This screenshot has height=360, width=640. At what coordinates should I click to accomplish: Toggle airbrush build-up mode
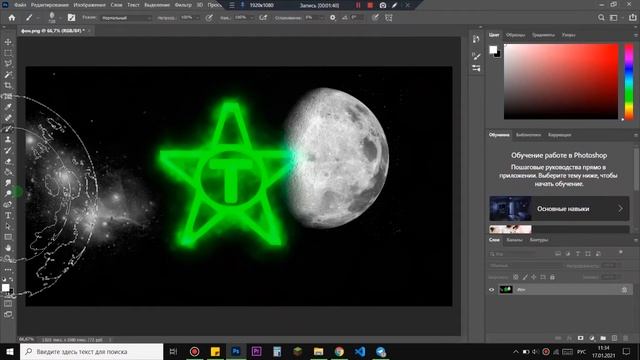point(263,18)
